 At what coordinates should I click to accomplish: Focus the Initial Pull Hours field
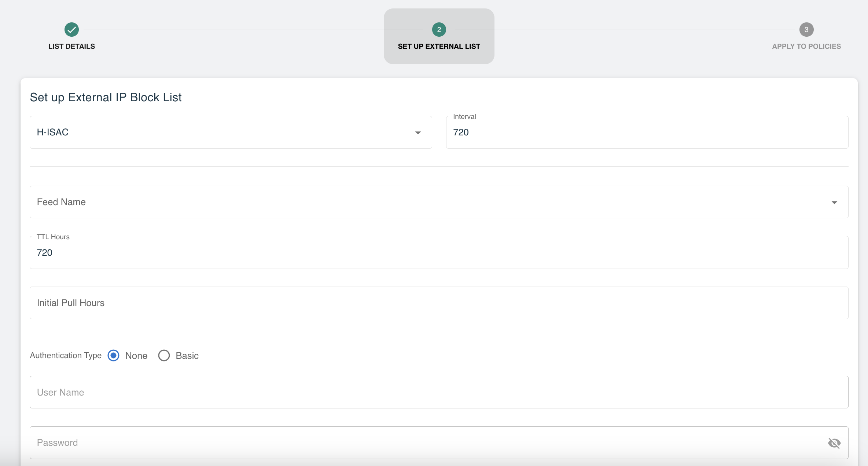click(439, 303)
